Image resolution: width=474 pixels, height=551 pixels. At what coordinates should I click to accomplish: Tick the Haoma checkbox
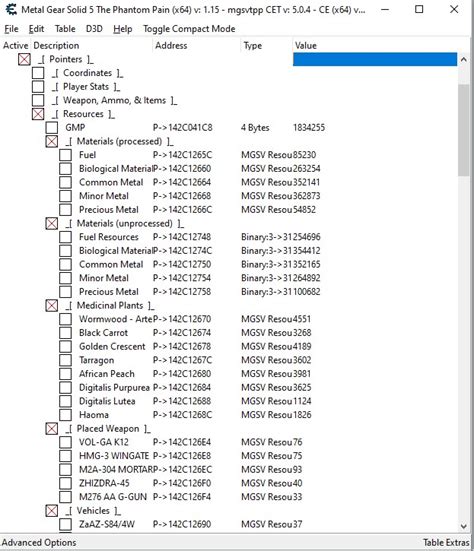(x=65, y=415)
